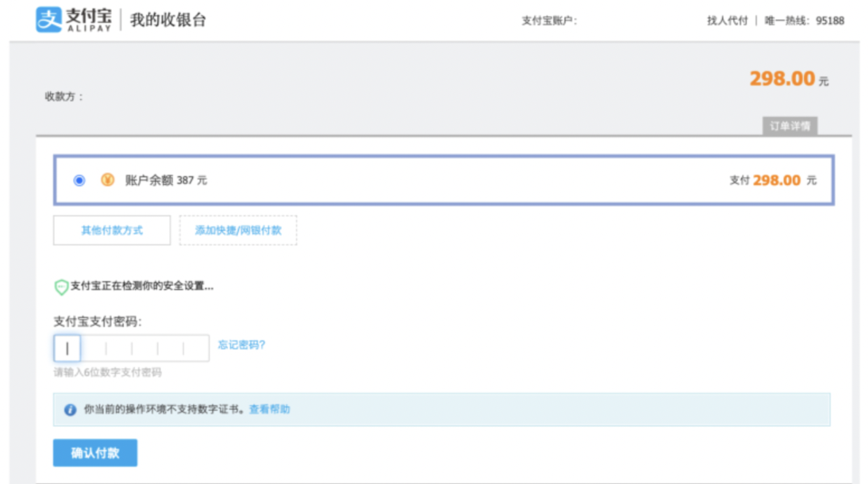Image resolution: width=868 pixels, height=484 pixels.
Task: Open 其他付款方式 payment options
Action: [112, 230]
